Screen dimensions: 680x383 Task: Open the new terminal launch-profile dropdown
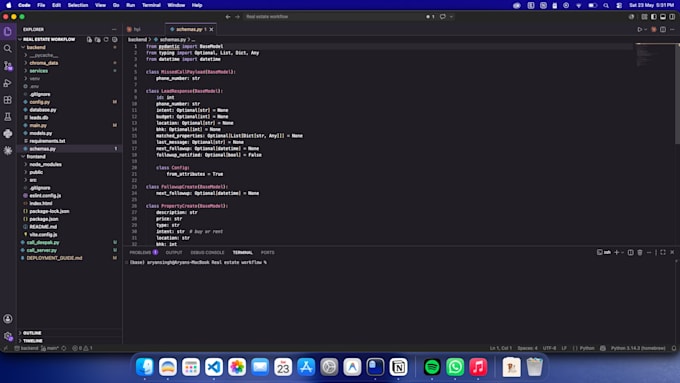click(x=623, y=252)
